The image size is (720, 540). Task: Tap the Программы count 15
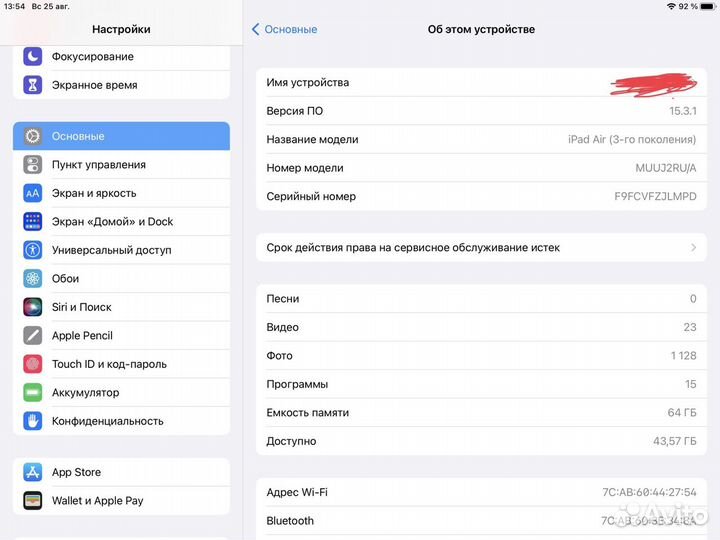point(691,384)
